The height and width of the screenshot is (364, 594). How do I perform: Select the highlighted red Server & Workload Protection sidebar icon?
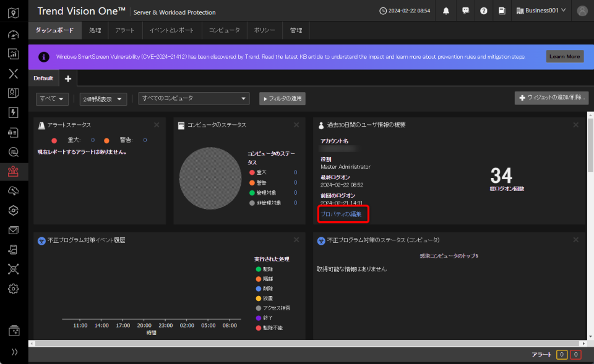(13, 171)
